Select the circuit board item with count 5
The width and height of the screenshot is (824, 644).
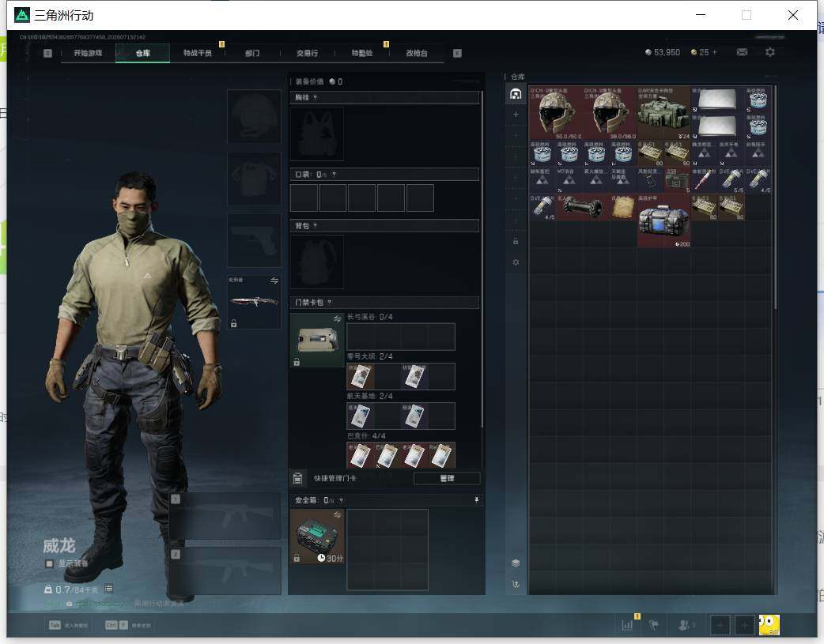[678, 180]
